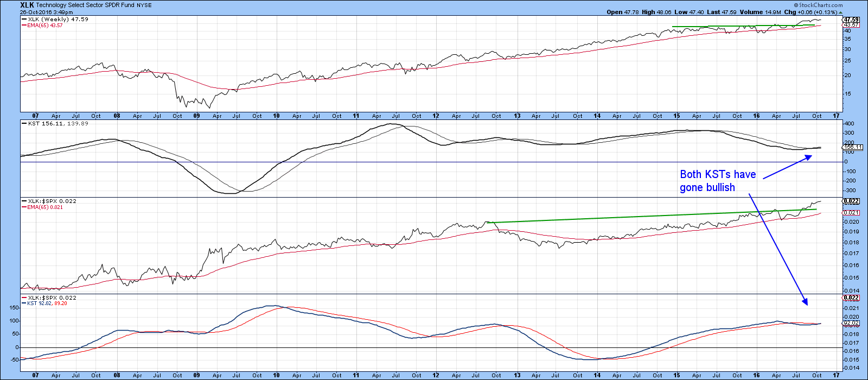Image resolution: width=868 pixels, height=380 pixels.
Task: Click the 50 label on the bottom panel's left scale
Action: (x=16, y=334)
